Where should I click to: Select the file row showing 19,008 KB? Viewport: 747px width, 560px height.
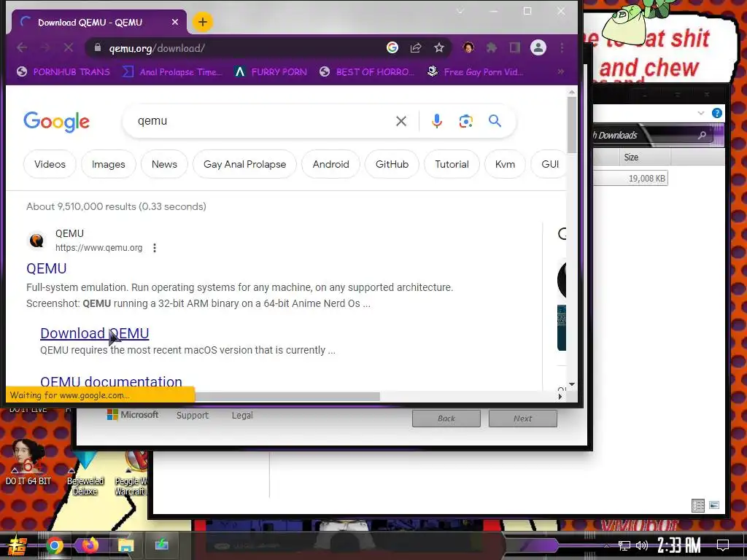pos(630,178)
